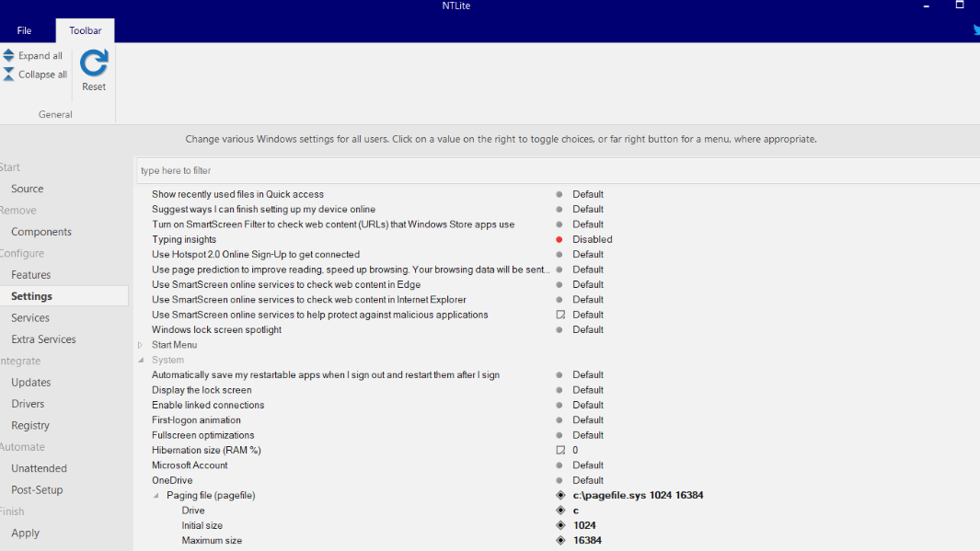Viewport: 980px width, 551px height.
Task: Click the diamond icon in the Initial size row
Action: click(x=560, y=525)
